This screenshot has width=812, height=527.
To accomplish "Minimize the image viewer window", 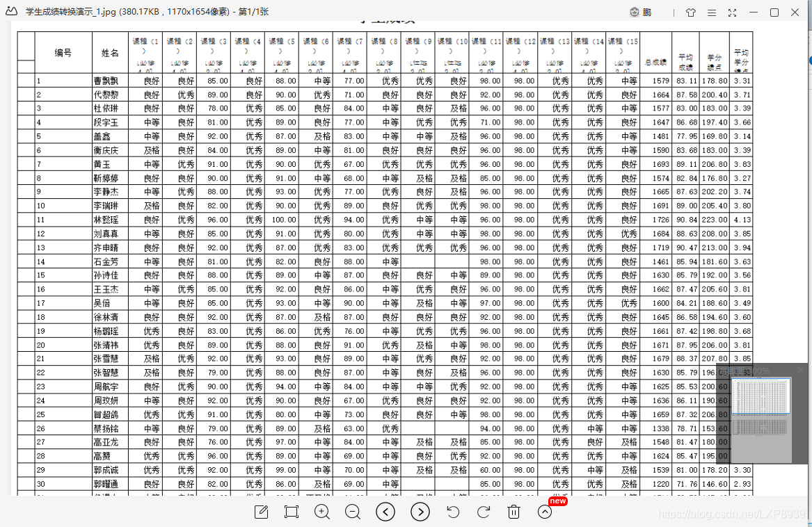I will [754, 13].
